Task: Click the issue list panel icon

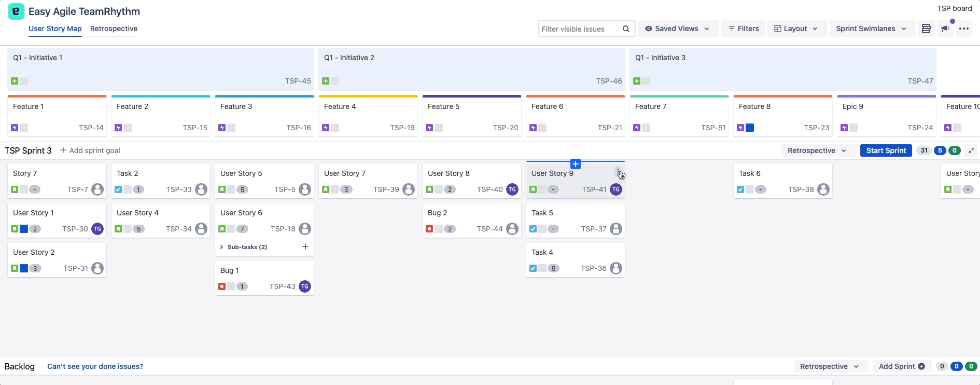Action: tap(926, 29)
